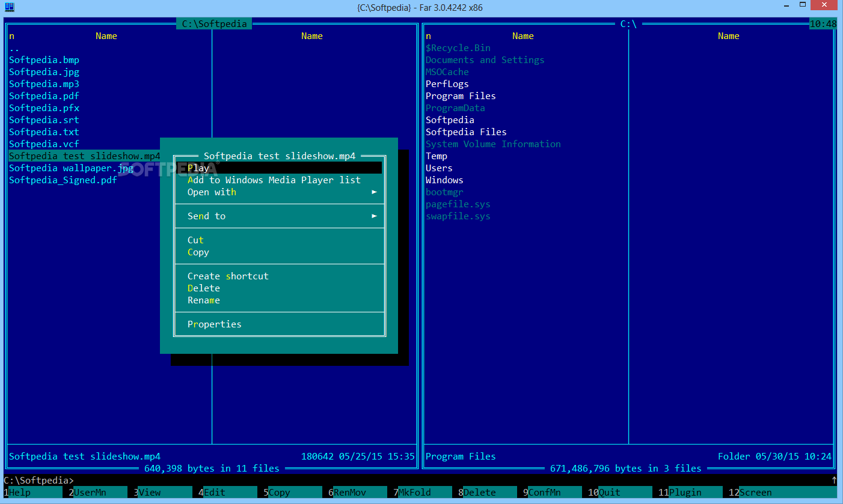The width and height of the screenshot is (843, 504).
Task: Select System Volume Information folder
Action: 493,144
